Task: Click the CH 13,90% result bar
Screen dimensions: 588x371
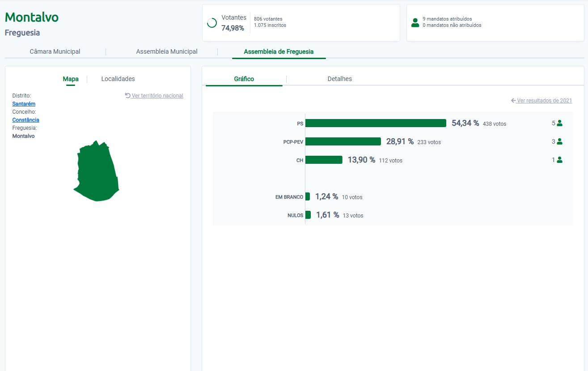Action: (324, 160)
